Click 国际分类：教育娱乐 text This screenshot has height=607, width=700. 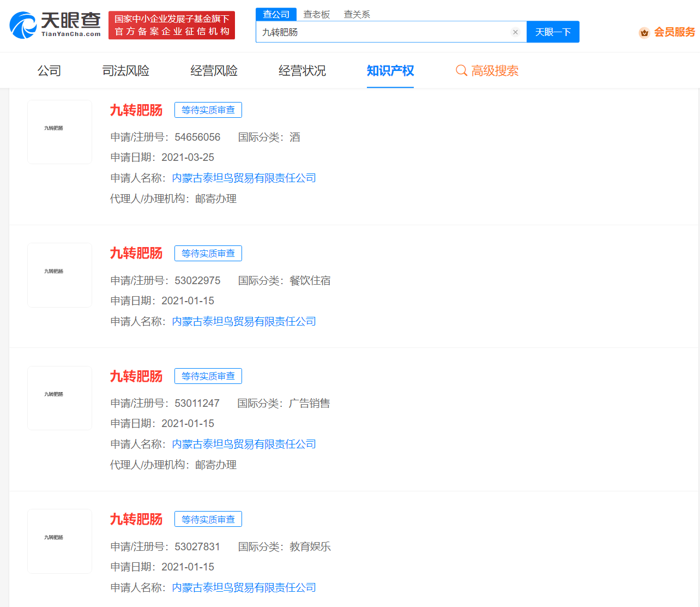(x=285, y=547)
